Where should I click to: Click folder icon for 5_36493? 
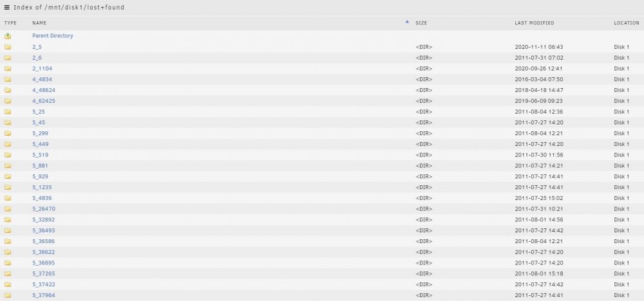(x=8, y=230)
